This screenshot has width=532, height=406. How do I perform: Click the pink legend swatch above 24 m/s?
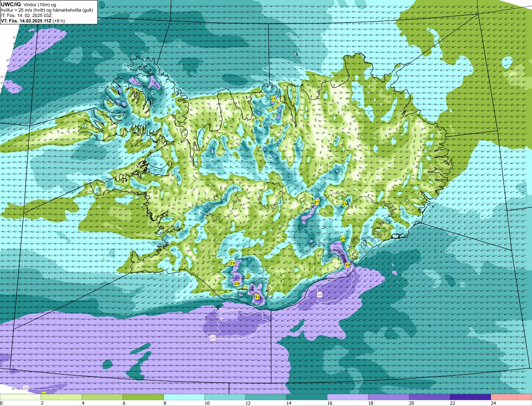click(x=512, y=397)
